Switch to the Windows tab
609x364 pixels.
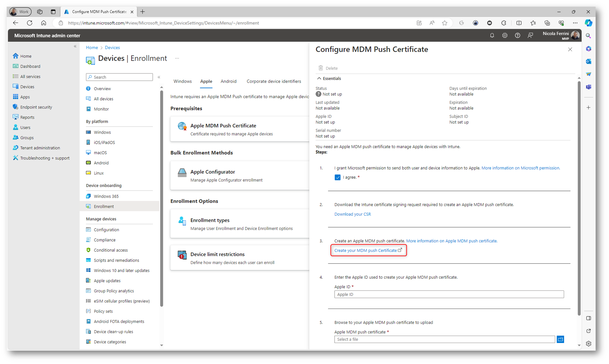[x=182, y=81]
